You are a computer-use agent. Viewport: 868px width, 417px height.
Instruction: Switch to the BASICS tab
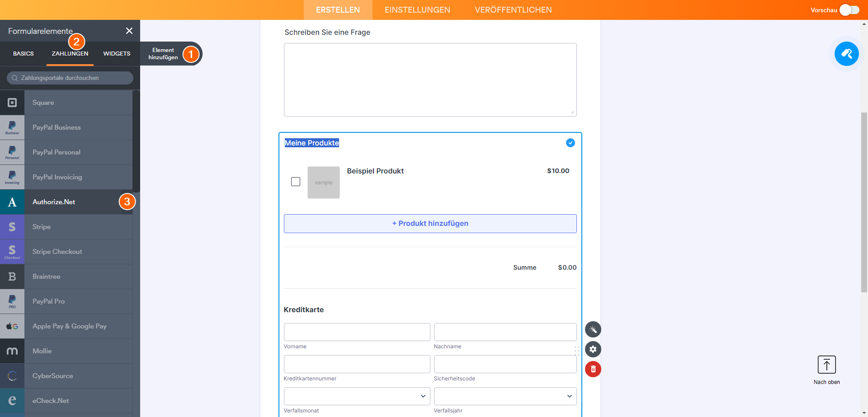[x=24, y=54]
